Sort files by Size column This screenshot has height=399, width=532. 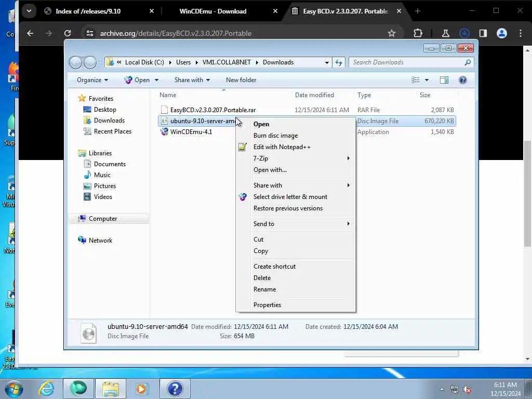pyautogui.click(x=425, y=96)
